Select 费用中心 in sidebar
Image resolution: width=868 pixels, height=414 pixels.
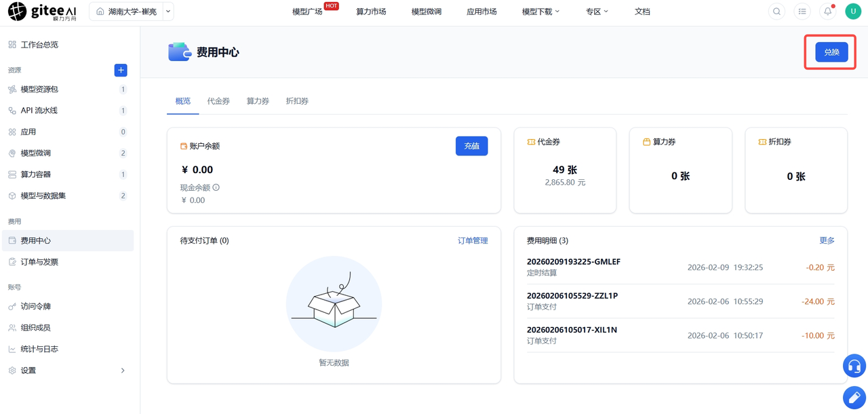coord(68,240)
